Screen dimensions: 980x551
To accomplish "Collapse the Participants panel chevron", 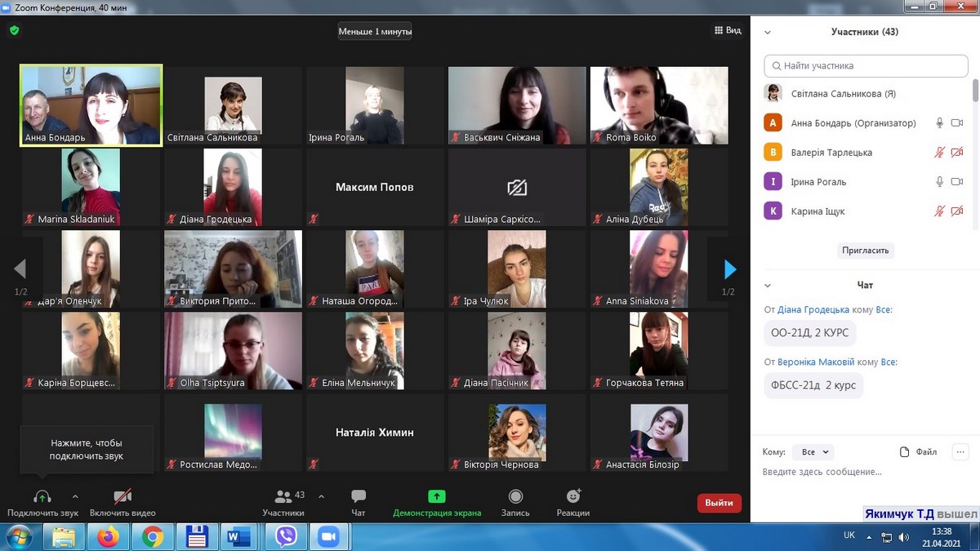I will pos(767,32).
